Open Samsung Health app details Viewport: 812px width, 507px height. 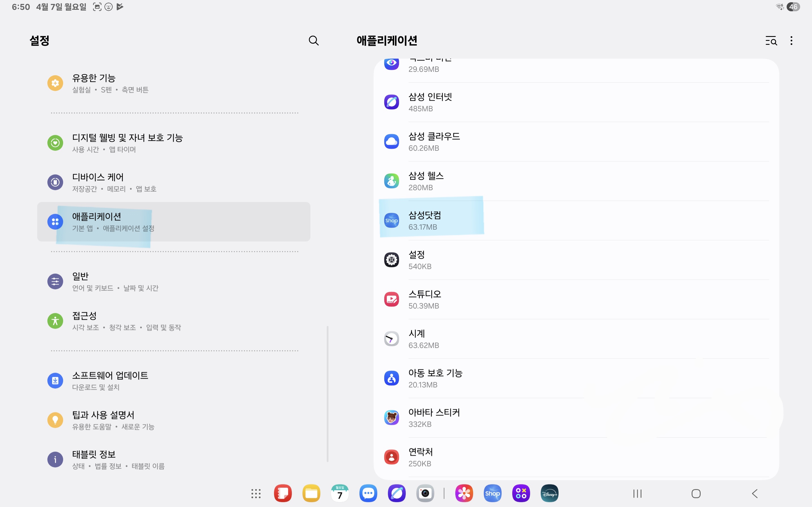click(x=426, y=181)
